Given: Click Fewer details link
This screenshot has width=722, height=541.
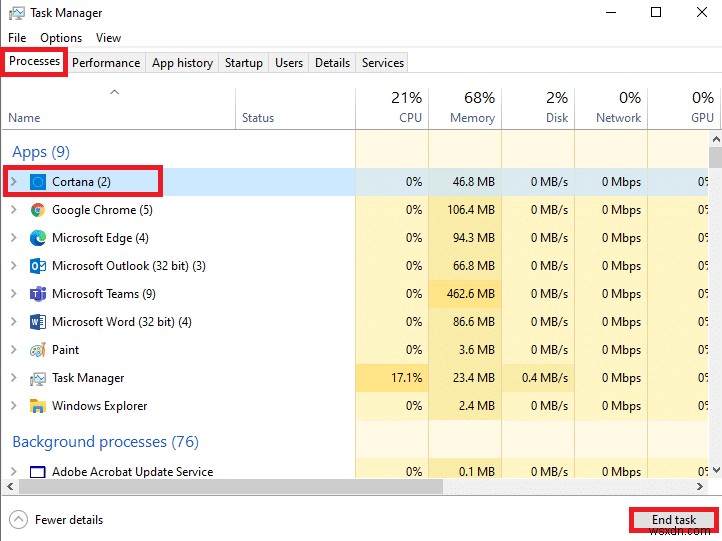Looking at the screenshot, I should pyautogui.click(x=69, y=520).
